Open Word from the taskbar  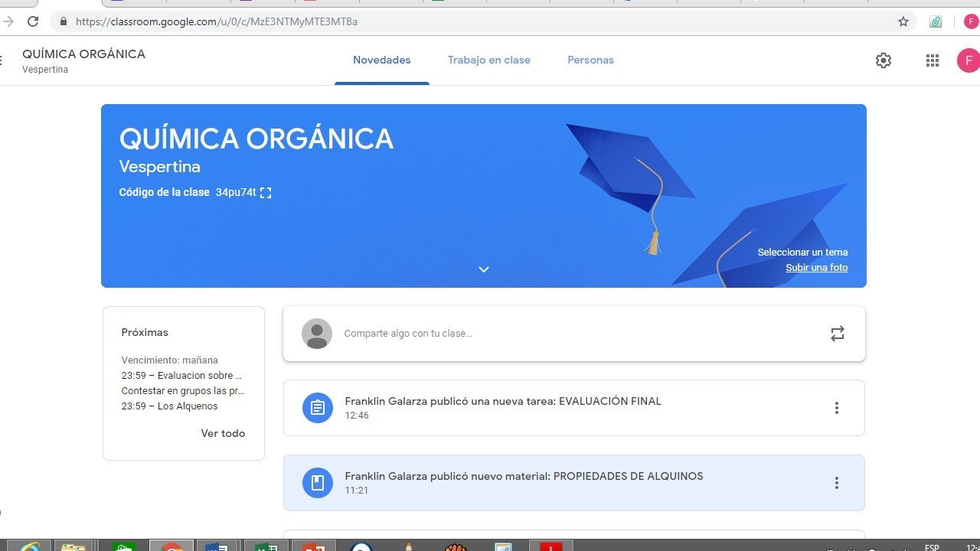coord(217,546)
